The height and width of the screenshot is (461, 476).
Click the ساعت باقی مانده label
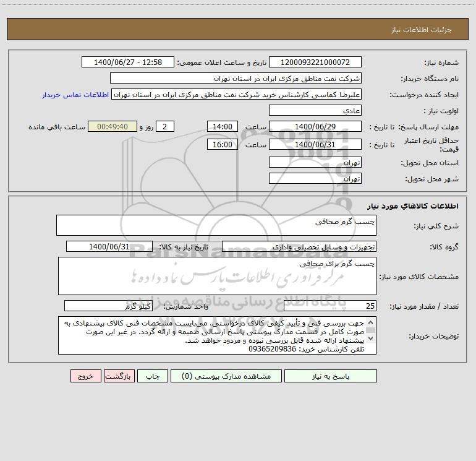(x=57, y=127)
